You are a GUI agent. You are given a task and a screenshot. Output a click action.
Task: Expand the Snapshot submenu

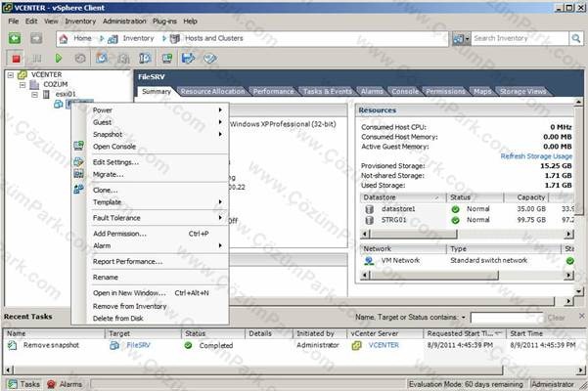(x=220, y=134)
